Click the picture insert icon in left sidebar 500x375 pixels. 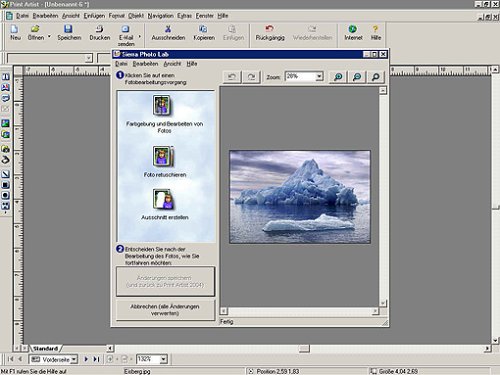click(x=6, y=123)
